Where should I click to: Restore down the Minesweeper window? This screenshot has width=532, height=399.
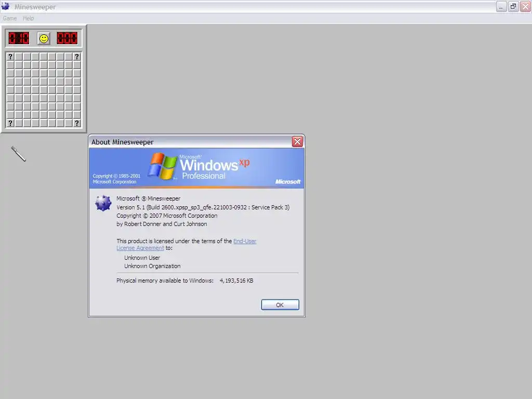point(513,6)
